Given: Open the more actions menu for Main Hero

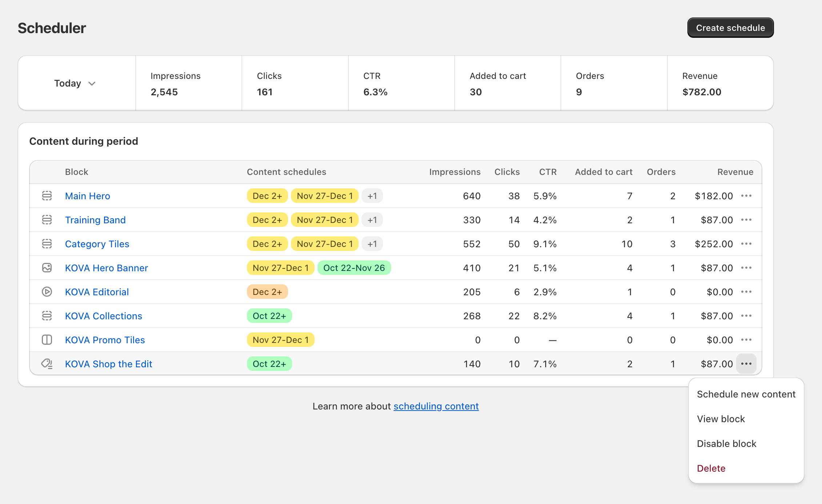Looking at the screenshot, I should point(746,196).
